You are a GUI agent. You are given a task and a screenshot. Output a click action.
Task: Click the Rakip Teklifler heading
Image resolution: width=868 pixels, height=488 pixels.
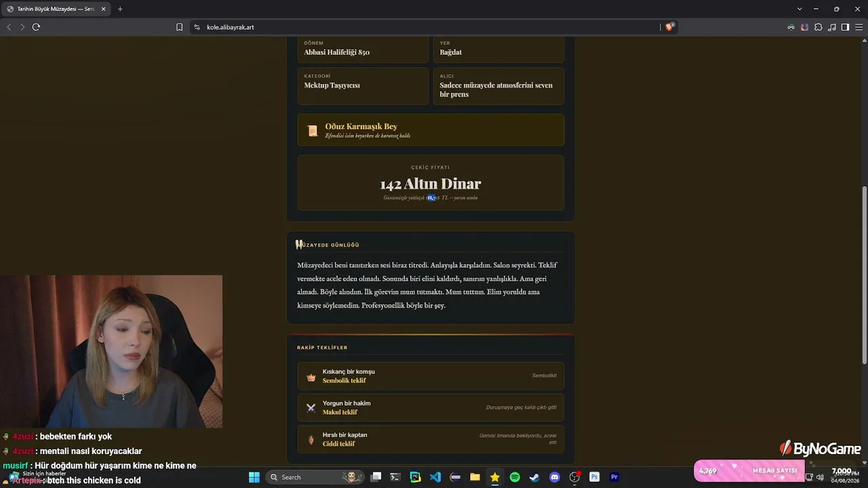click(x=322, y=348)
